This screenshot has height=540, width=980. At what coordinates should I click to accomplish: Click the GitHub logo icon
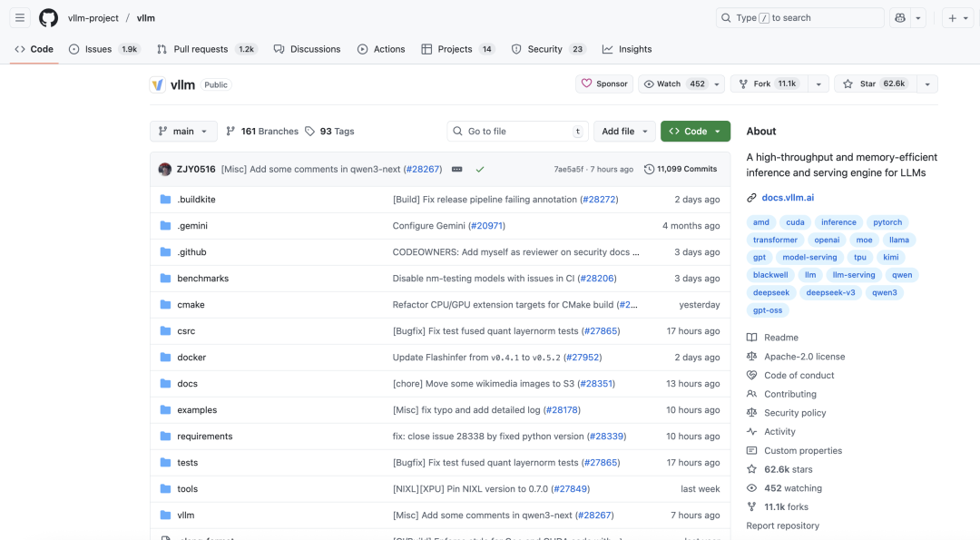[x=49, y=18]
